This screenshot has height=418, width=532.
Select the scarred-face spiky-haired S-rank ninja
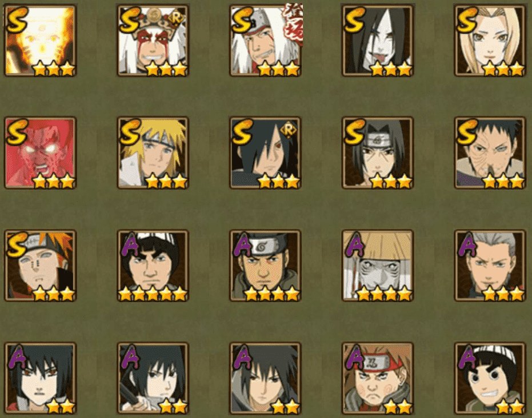pos(490,153)
